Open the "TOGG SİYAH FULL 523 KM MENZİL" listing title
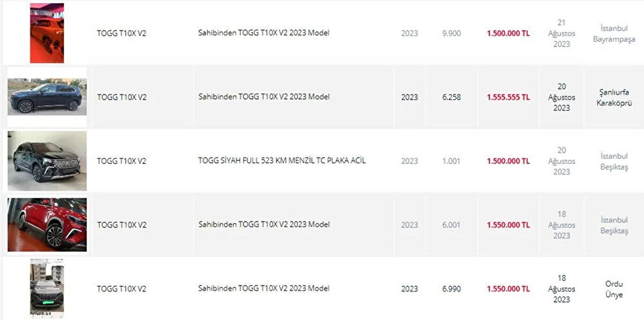644x320 pixels. [x=282, y=161]
